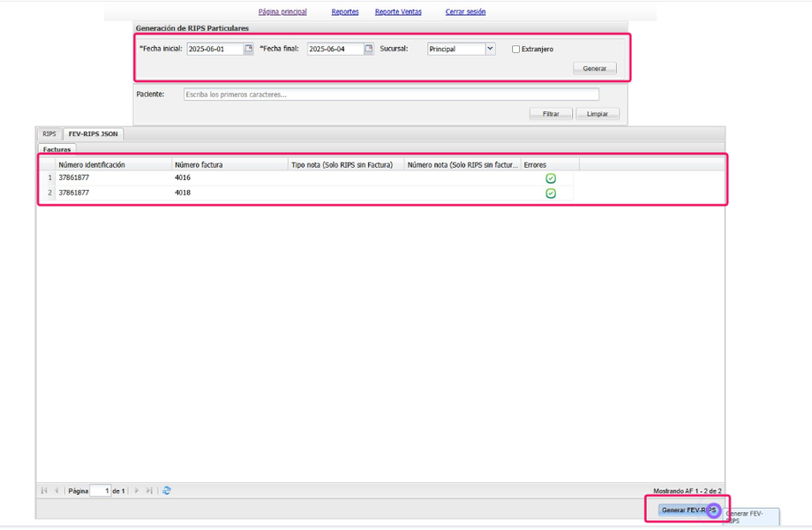Refresh the Facturas grid
The width and height of the screenshot is (812, 530).
click(x=167, y=490)
